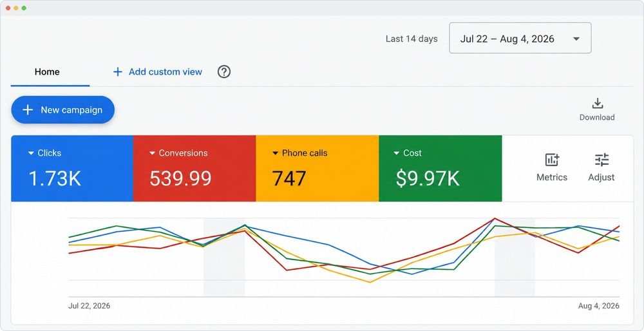Click the help question mark icon
This screenshot has height=331, width=644.
point(224,72)
